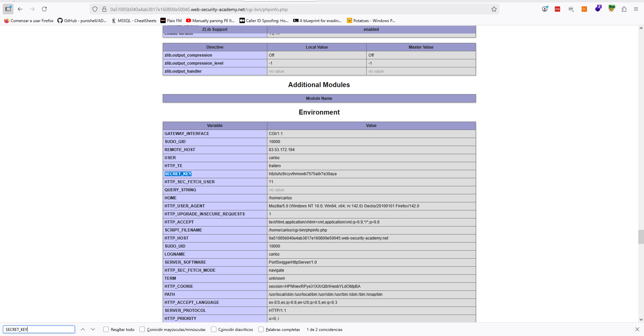Close the find bar
This screenshot has height=336, width=644.
[x=637, y=329]
